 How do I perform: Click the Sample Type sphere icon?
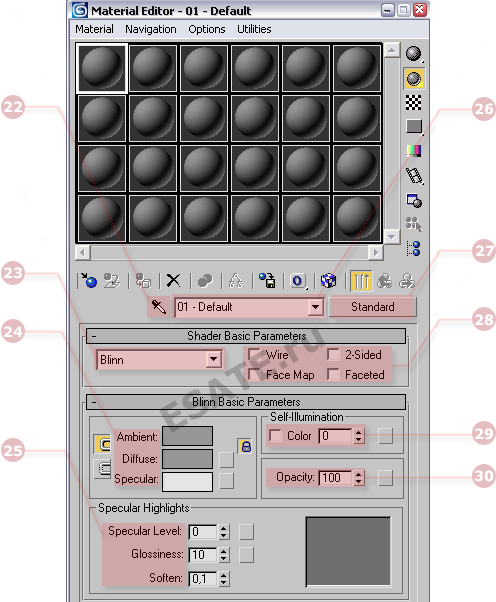[414, 54]
